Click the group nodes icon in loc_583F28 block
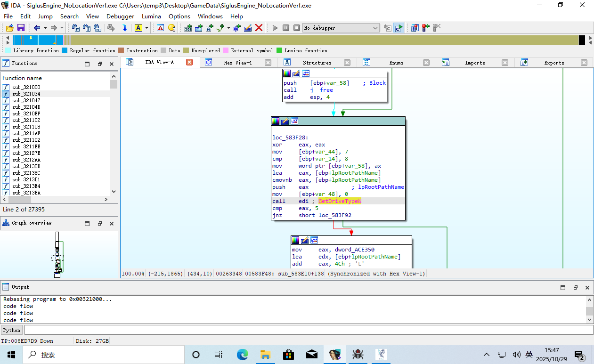The height and width of the screenshot is (364, 594). click(x=294, y=121)
